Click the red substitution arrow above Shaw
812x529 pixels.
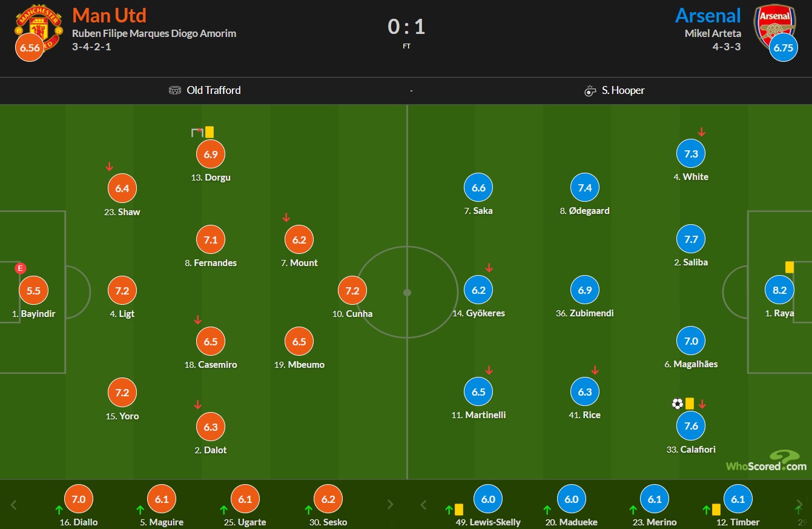(x=110, y=167)
